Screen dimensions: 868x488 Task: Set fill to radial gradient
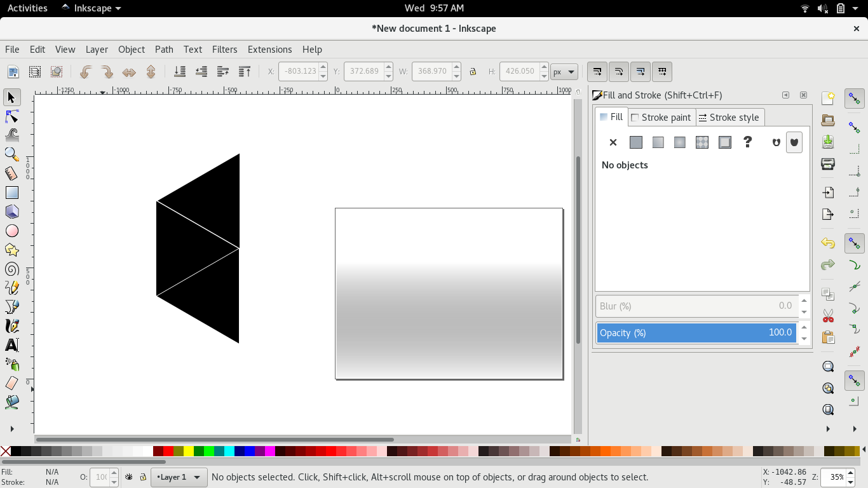click(679, 142)
